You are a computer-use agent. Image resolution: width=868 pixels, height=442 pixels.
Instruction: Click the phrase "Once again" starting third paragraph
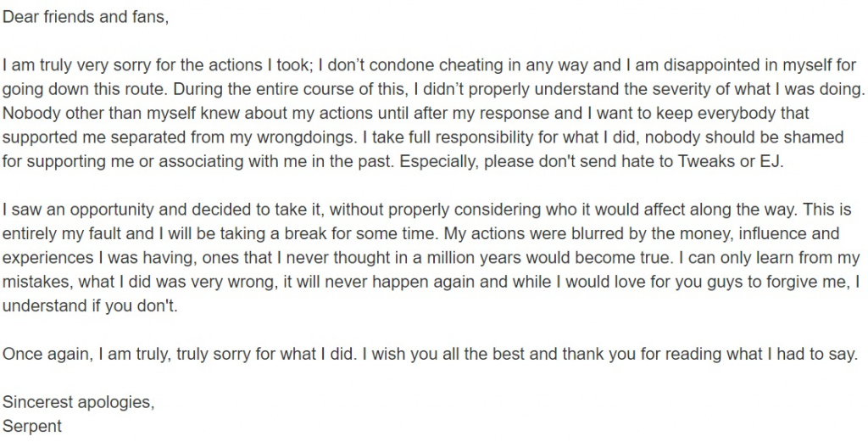click(47, 354)
